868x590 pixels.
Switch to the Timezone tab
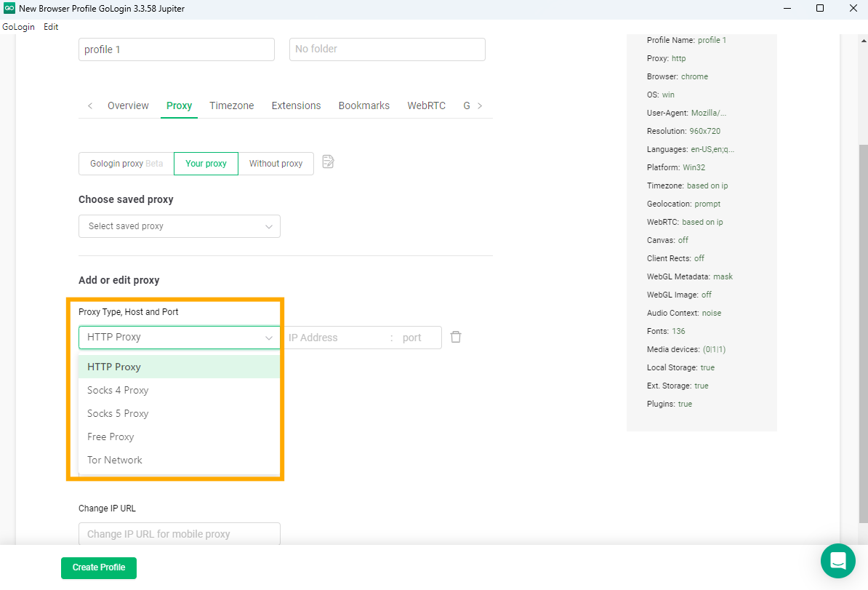231,105
